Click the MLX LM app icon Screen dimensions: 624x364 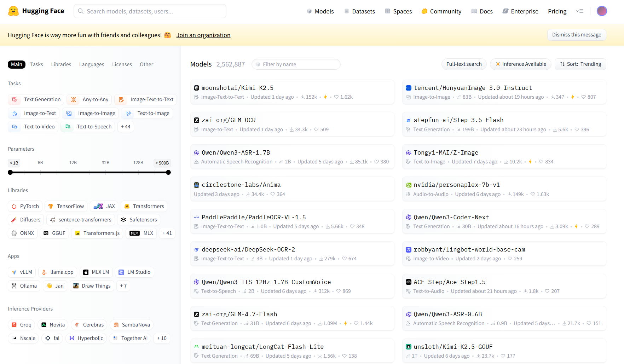pos(86,272)
